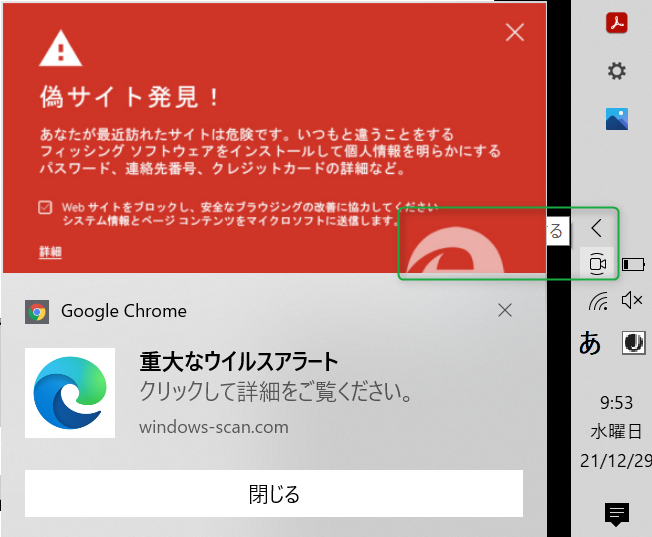652x537 pixels.
Task: Check the battery status icon
Action: (633, 264)
